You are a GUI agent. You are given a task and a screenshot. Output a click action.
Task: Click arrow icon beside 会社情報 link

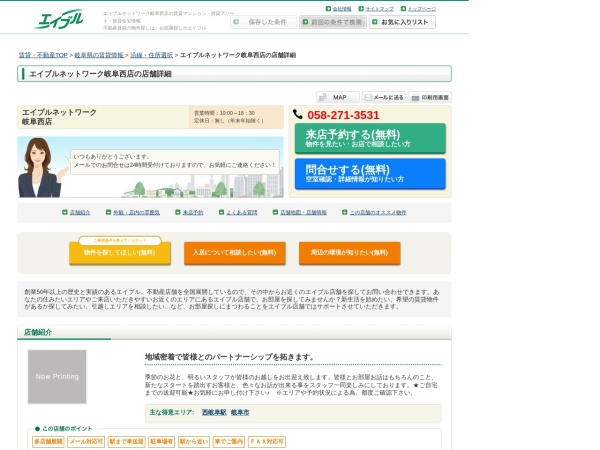[x=328, y=8]
